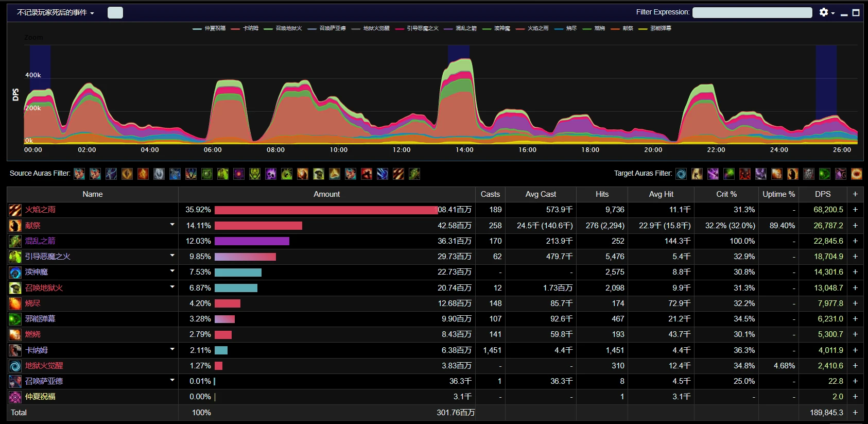868x424 pixels.
Task: Select the blue swirl icon in Target Auras Filter
Action: pos(681,174)
